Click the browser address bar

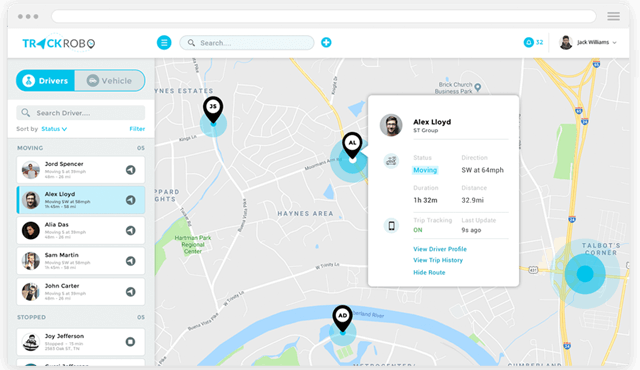324,16
